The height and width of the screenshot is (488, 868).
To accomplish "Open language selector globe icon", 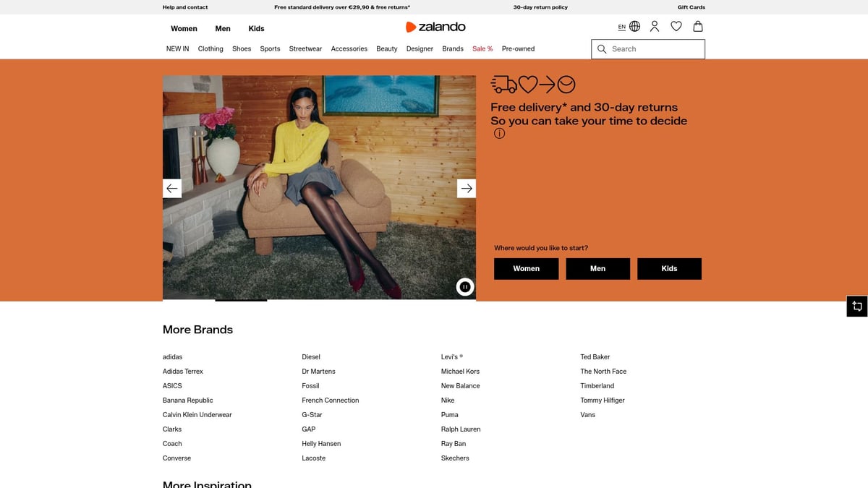I will coord(634,27).
